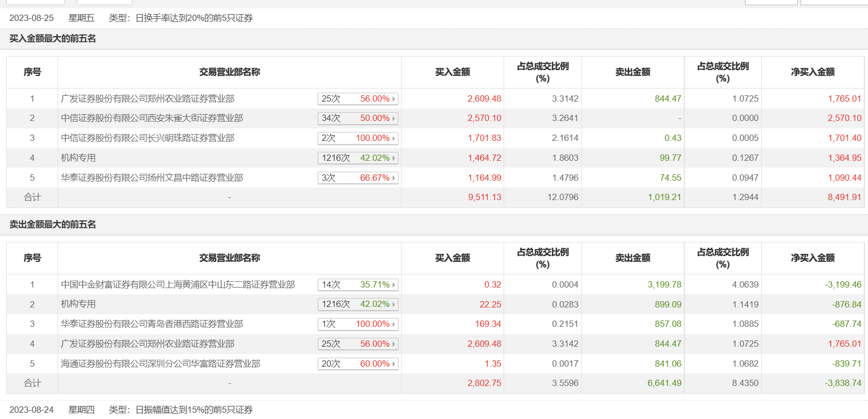Image resolution: width=868 pixels, height=419 pixels.
Task: Click the arrow icon next to 14次 35.71%
Action: (394, 285)
